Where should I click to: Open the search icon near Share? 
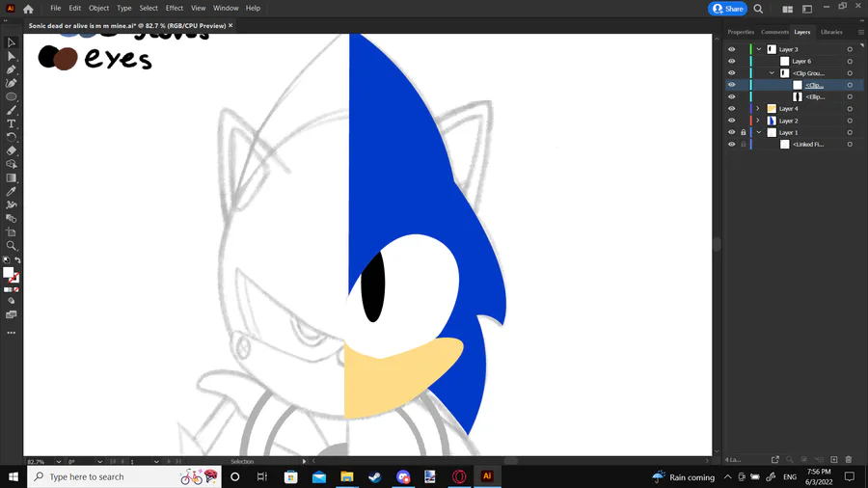click(x=758, y=9)
